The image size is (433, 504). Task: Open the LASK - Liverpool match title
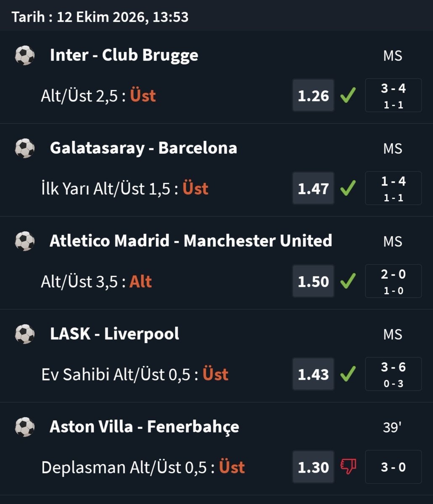[114, 334]
